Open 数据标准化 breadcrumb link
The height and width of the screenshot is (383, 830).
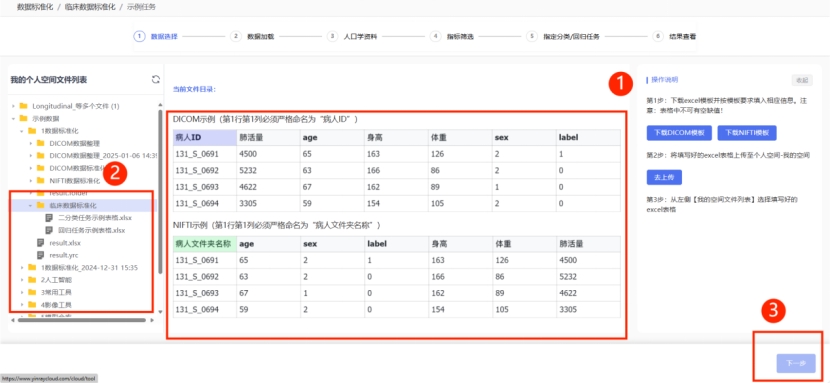click(35, 7)
